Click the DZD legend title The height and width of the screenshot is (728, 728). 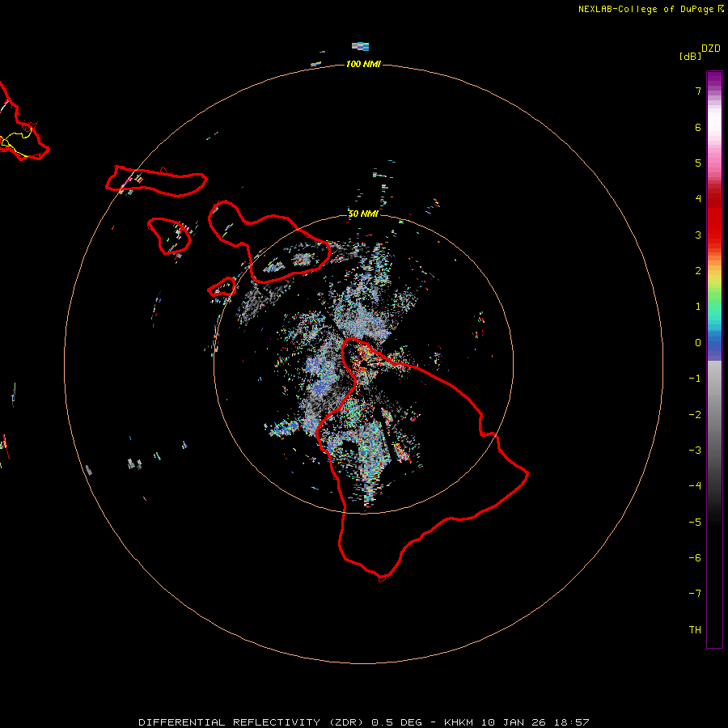tap(711, 49)
